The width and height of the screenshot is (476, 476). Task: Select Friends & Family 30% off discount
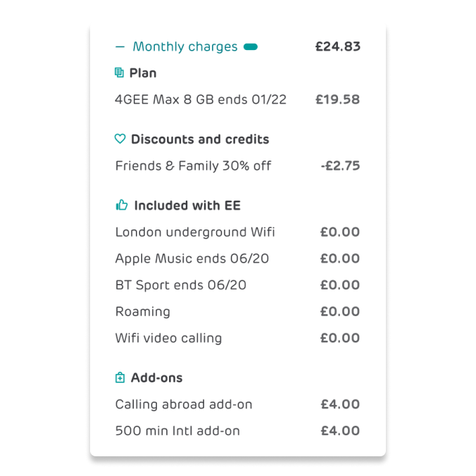tap(237, 165)
